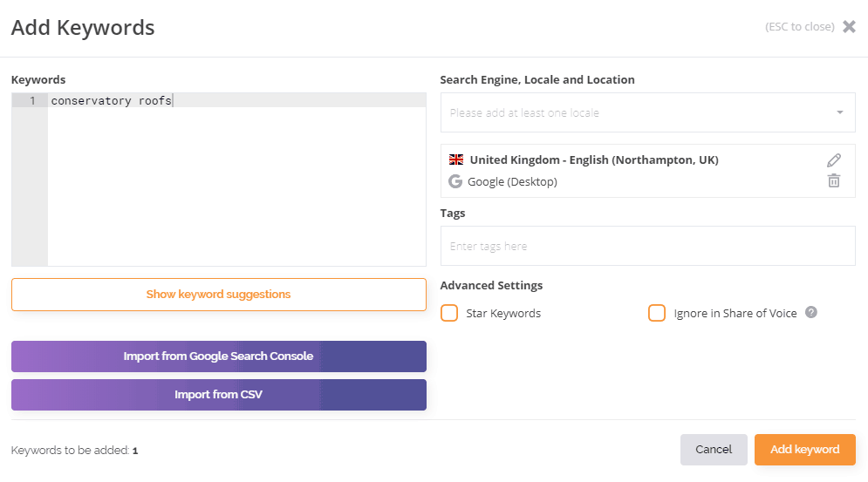
Task: Click the Google (Desktop) search engine label
Action: click(x=512, y=182)
